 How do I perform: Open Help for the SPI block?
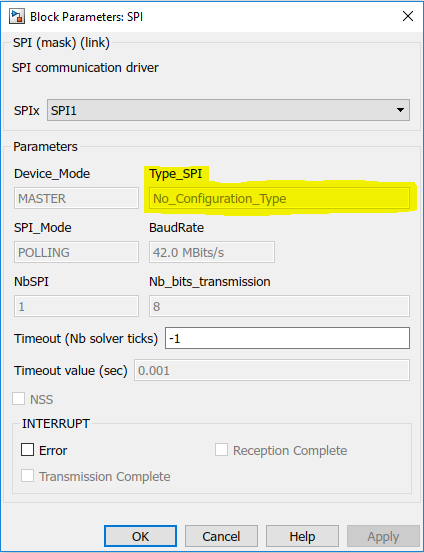[302, 536]
